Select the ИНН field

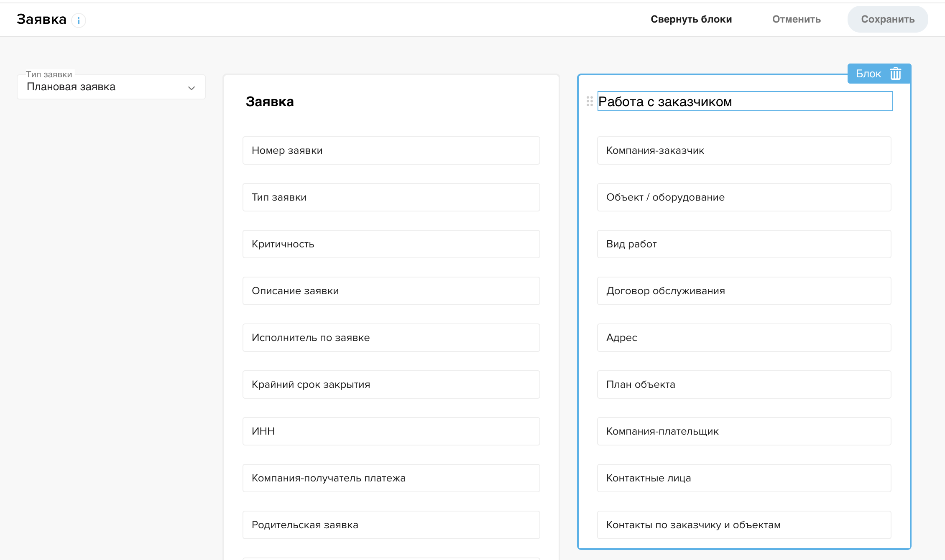point(391,431)
